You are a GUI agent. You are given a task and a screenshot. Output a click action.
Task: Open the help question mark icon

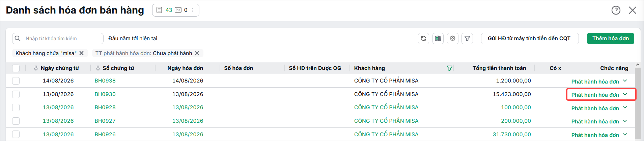616,10
